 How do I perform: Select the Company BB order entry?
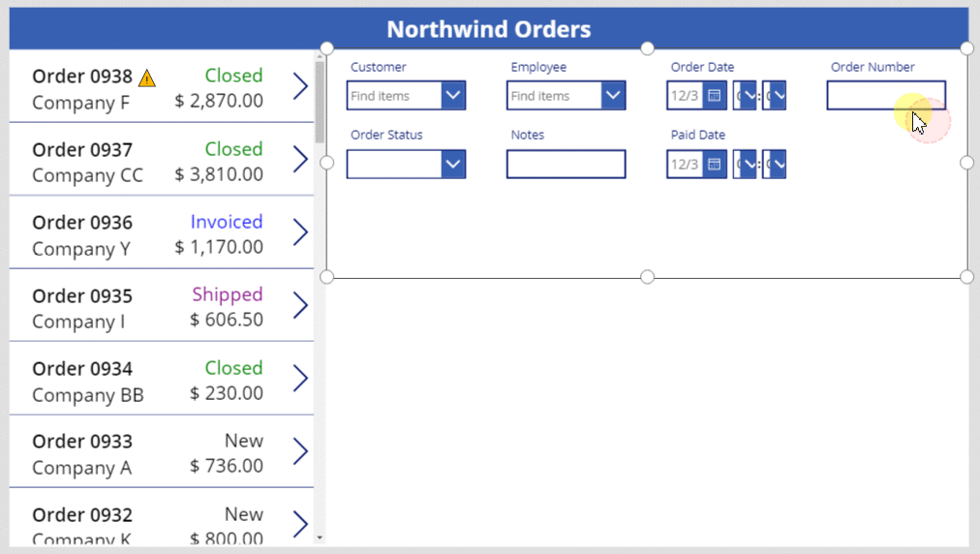(145, 381)
